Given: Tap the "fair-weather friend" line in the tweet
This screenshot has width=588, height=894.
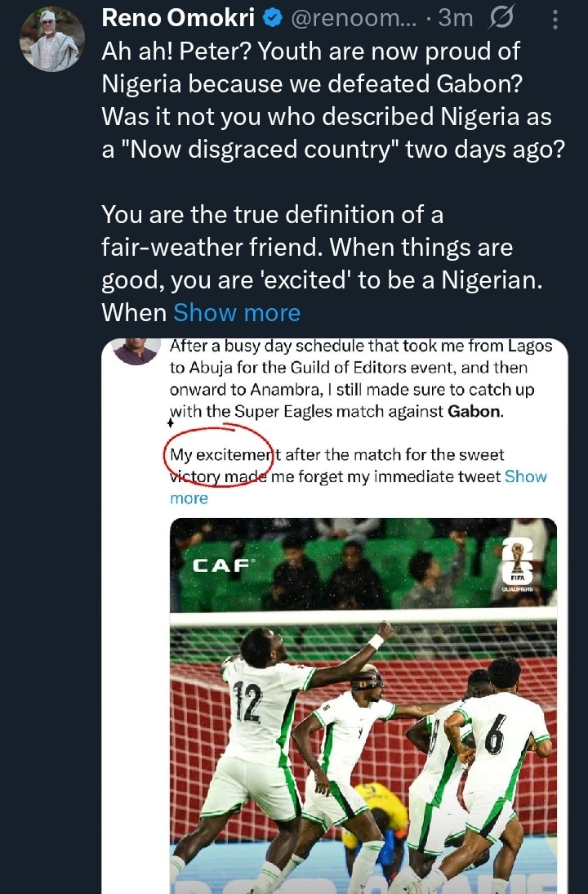Looking at the screenshot, I should tap(306, 247).
